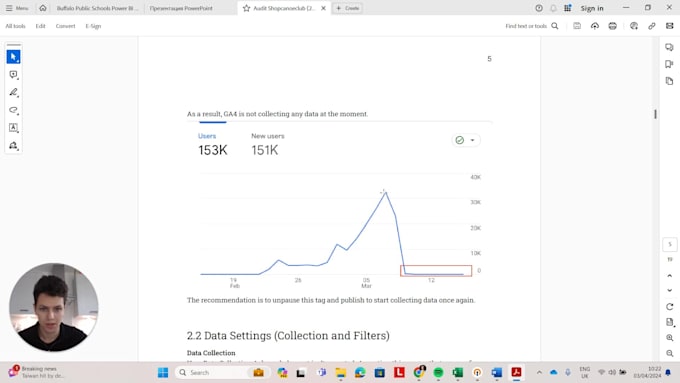Zoom out with the minus magnifier

[x=670, y=354]
